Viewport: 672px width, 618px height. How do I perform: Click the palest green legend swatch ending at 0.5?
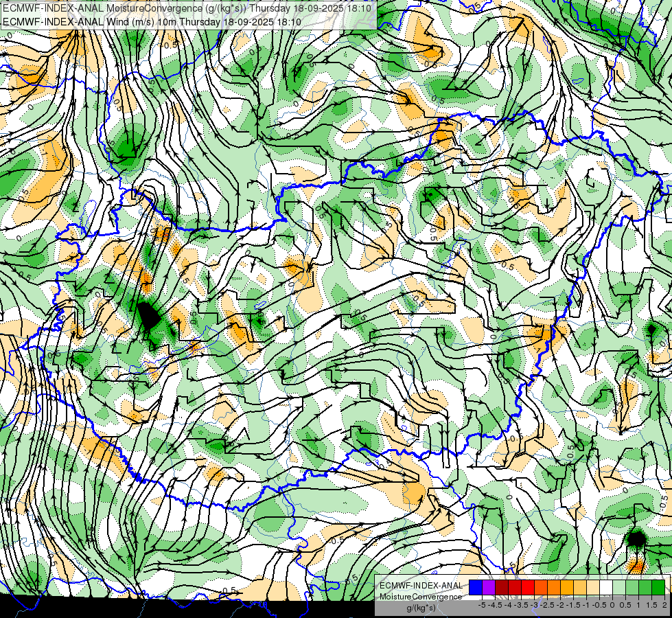pos(619,587)
